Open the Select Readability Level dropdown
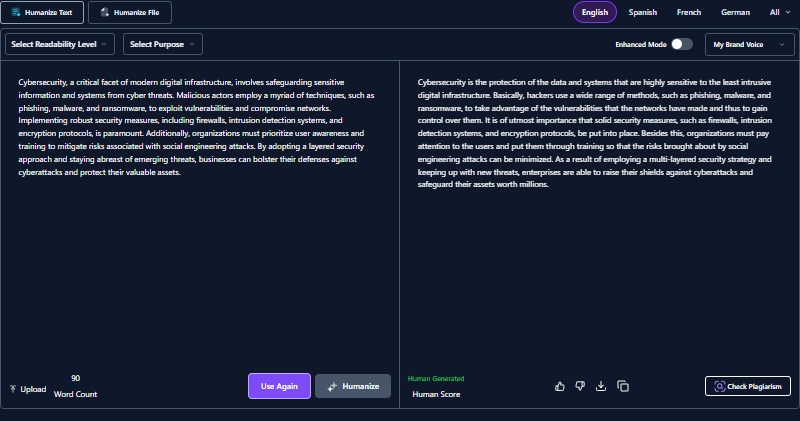The height and width of the screenshot is (421, 800). pos(60,44)
